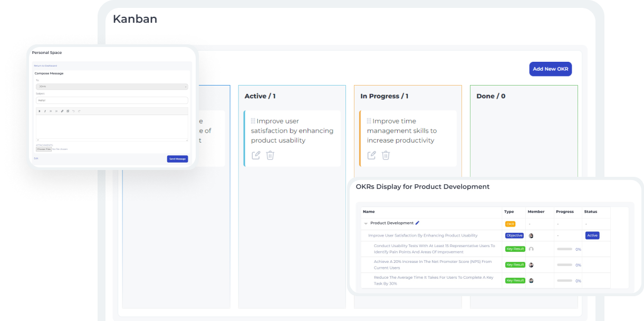This screenshot has height=321, width=644.
Task: Apply Italic formatting in the message editor
Action: click(x=45, y=111)
